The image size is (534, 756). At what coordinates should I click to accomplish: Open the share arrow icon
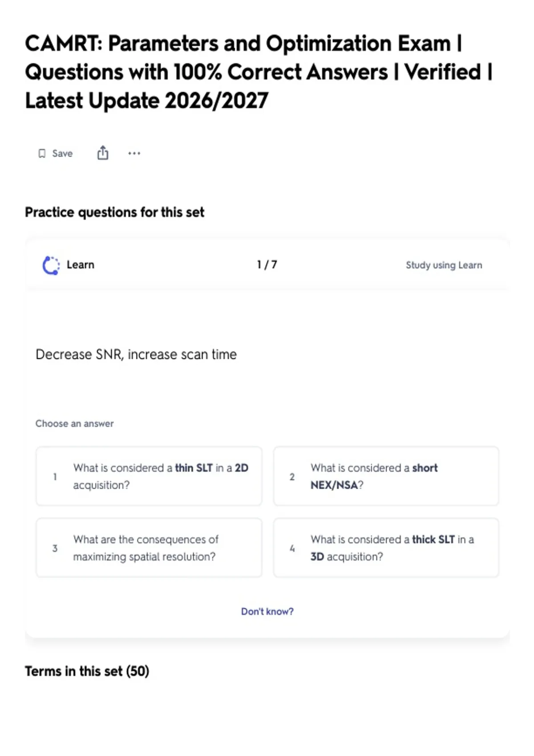[x=103, y=153]
